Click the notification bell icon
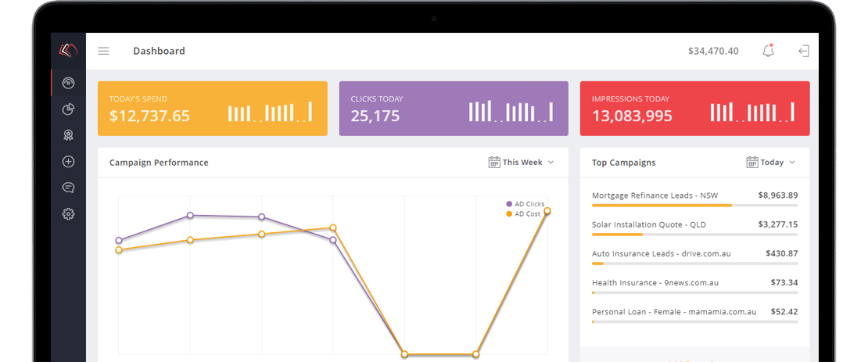This screenshot has width=868, height=362. [x=768, y=51]
